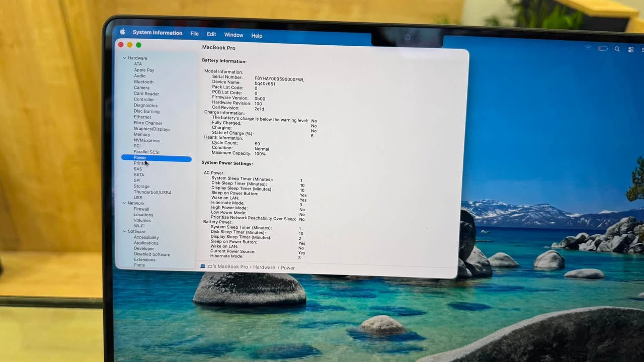The image size is (644, 362).
Task: Click the Battery Information heading
Action: [224, 61]
